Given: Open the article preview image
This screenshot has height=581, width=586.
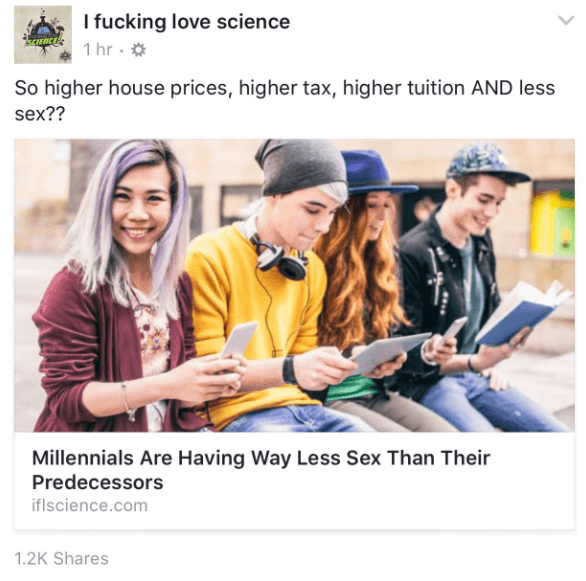Looking at the screenshot, I should [x=294, y=285].
